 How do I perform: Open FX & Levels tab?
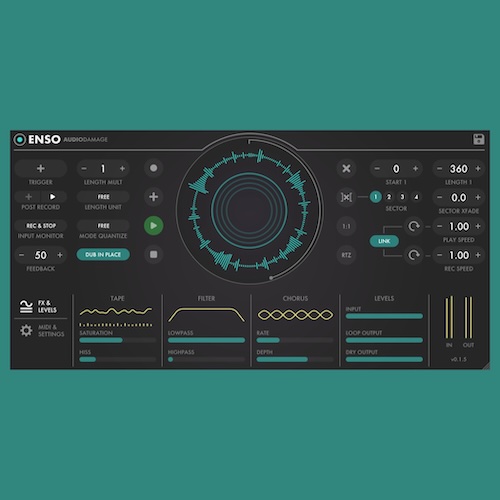click(39, 306)
